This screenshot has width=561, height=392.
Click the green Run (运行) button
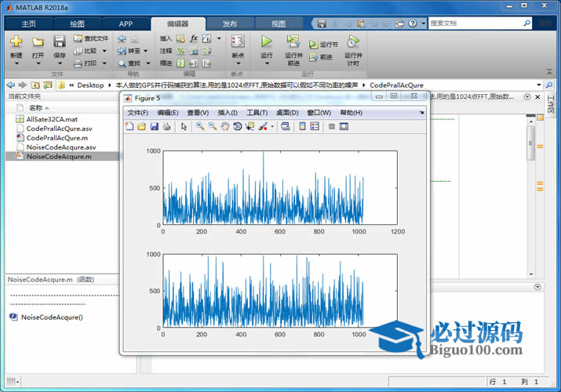click(267, 42)
